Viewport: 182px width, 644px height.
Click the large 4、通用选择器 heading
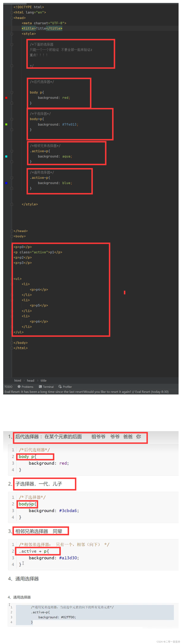[x=23, y=579]
